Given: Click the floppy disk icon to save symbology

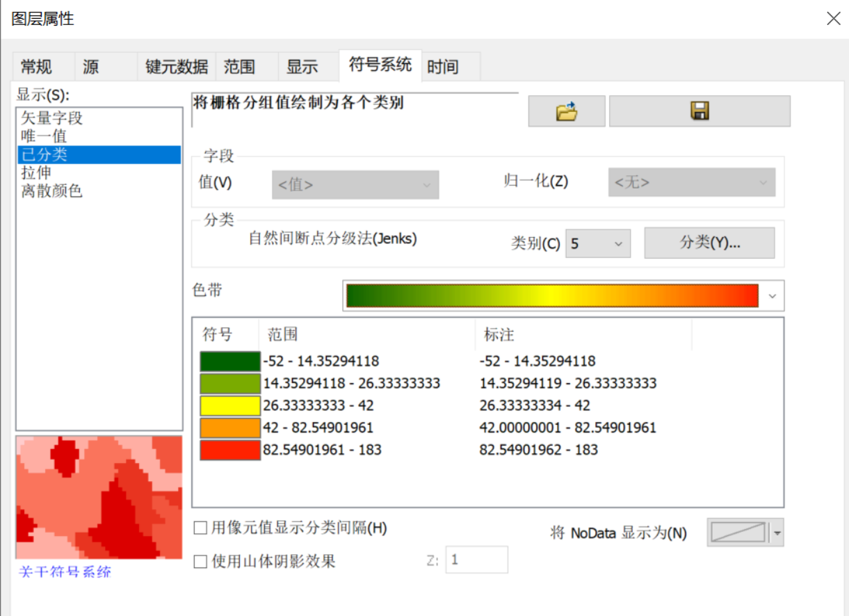Looking at the screenshot, I should pos(700,111).
